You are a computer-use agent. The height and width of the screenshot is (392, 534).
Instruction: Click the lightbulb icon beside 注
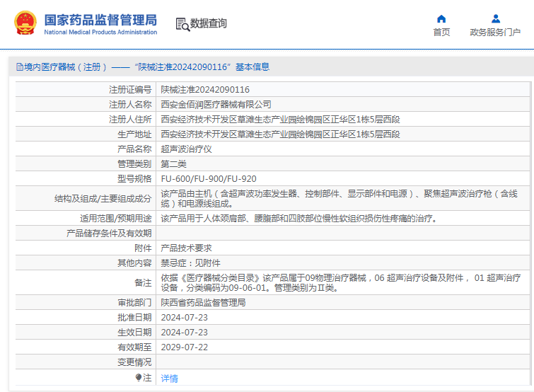[x=138, y=377]
